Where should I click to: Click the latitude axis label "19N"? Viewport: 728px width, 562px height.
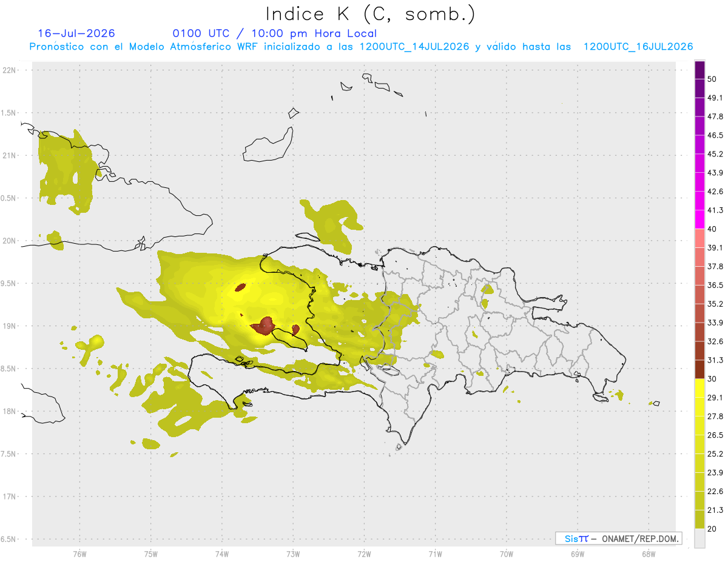(x=10, y=326)
